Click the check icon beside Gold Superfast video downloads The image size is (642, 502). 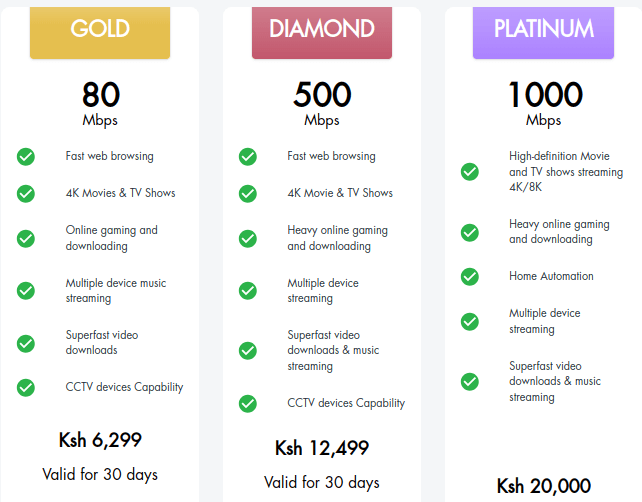coord(26,344)
